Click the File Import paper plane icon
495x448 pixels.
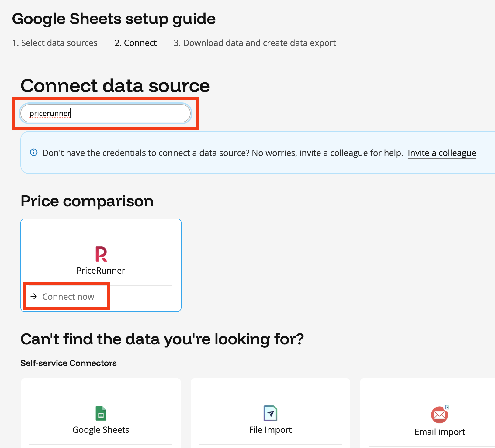click(270, 413)
